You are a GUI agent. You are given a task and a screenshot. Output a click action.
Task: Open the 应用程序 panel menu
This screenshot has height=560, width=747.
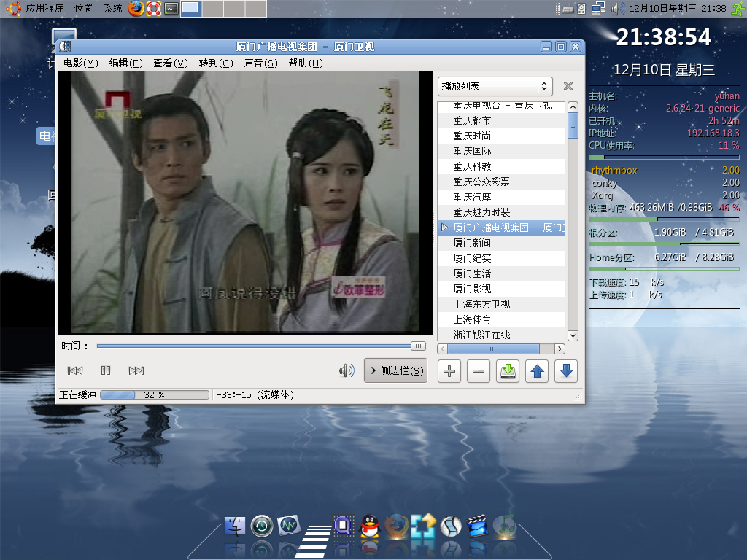click(44, 8)
